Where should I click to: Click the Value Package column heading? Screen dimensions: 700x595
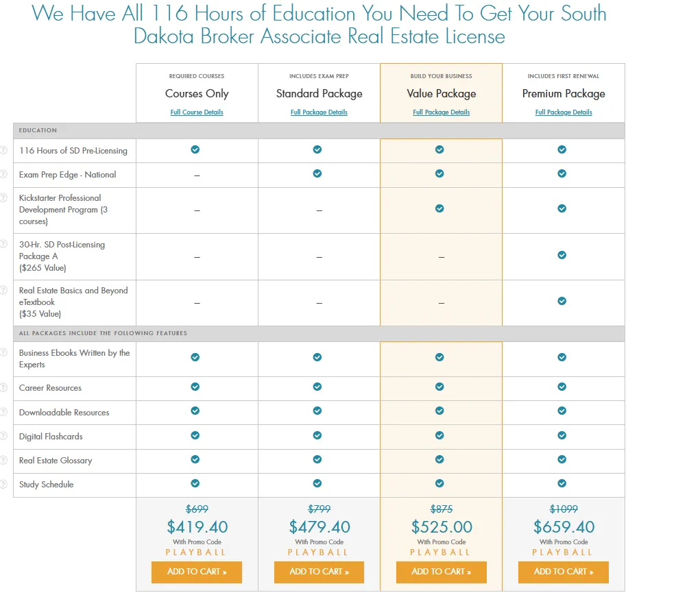pos(442,94)
